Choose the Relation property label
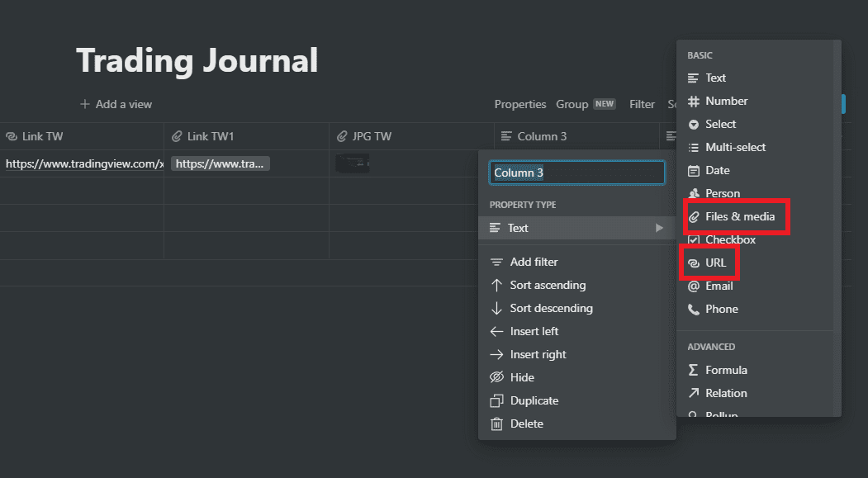Viewport: 868px width, 478px height. tap(726, 393)
